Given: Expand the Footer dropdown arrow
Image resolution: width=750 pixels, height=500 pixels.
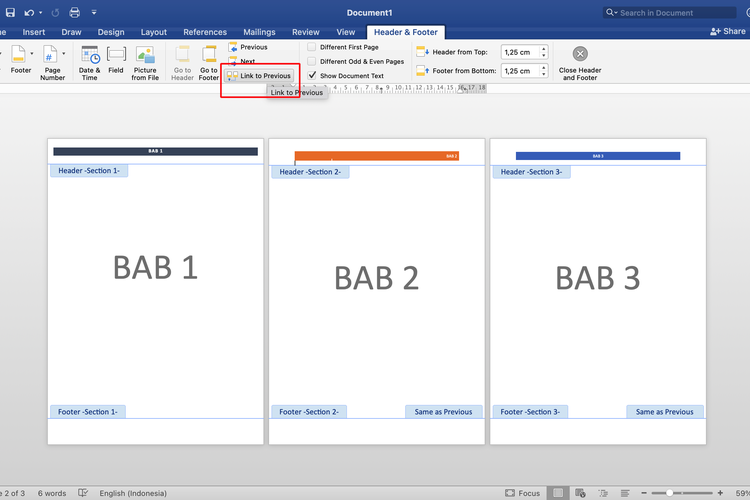Looking at the screenshot, I should click(32, 54).
